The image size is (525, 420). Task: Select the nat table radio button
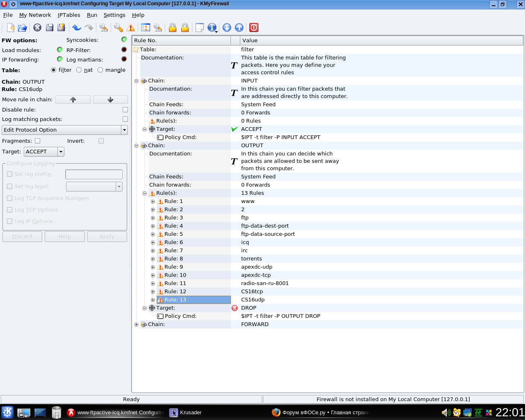(79, 70)
